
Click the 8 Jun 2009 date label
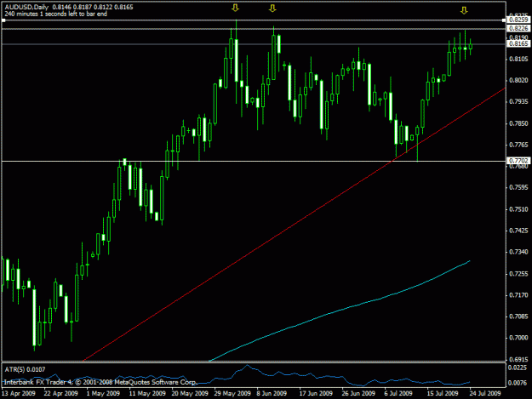pyautogui.click(x=272, y=393)
